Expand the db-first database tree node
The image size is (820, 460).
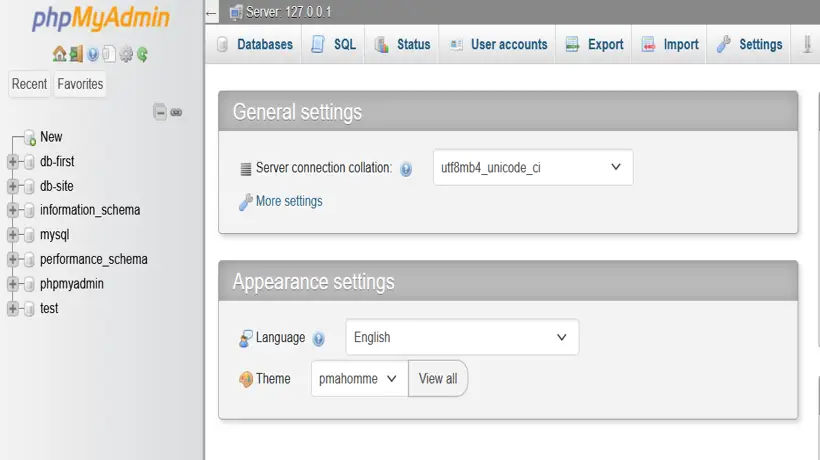point(13,161)
